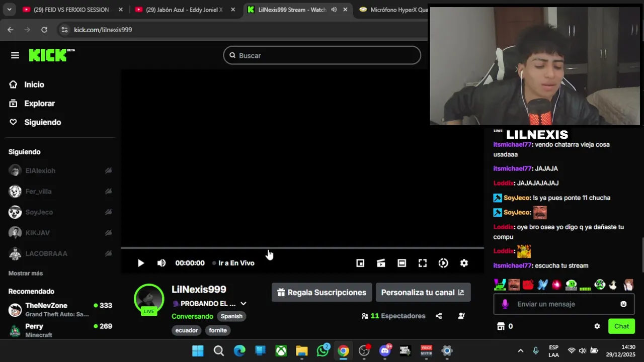The image size is (644, 362).
Task: Click the video progress bar
Action: tap(302, 248)
